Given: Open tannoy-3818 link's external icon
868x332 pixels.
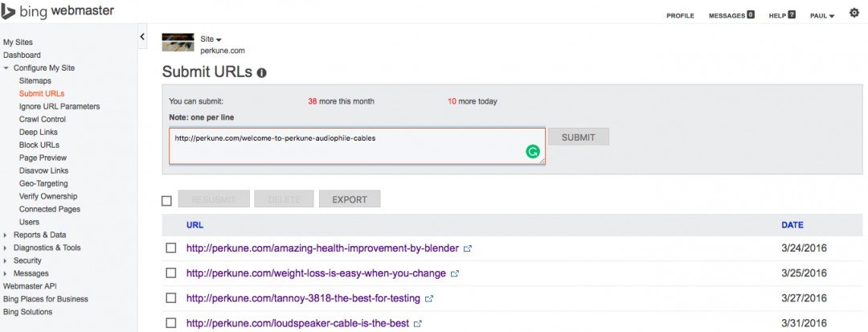Looking at the screenshot, I should [x=429, y=299].
